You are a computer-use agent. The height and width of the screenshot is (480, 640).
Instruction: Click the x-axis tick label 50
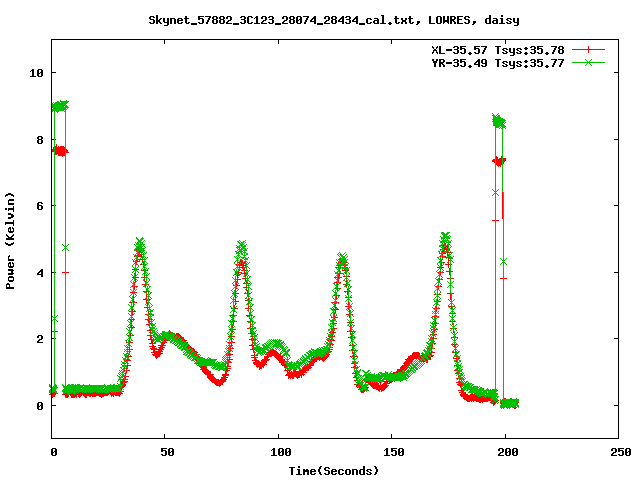pyautogui.click(x=166, y=452)
